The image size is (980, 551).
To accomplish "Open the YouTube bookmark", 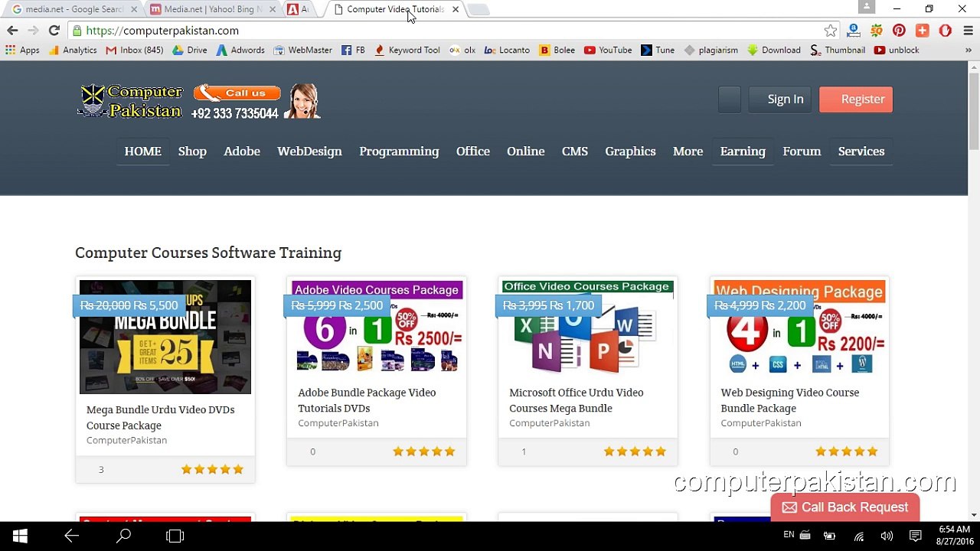I will pyautogui.click(x=608, y=50).
